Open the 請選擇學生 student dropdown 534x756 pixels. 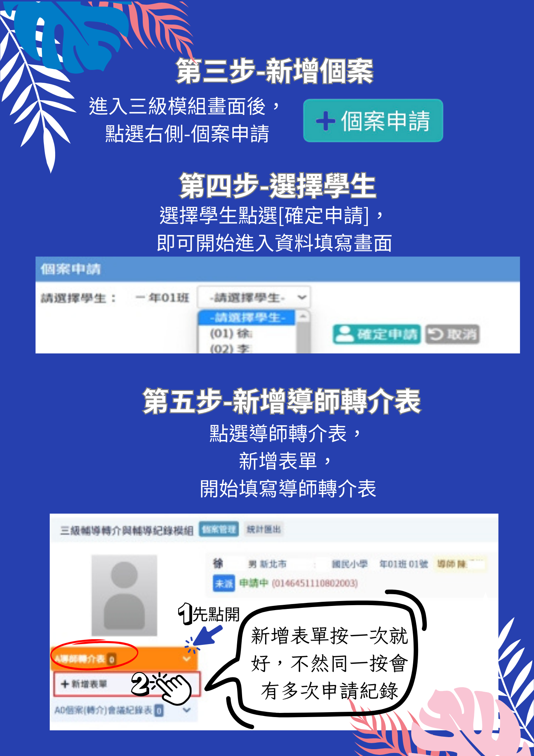click(x=254, y=297)
